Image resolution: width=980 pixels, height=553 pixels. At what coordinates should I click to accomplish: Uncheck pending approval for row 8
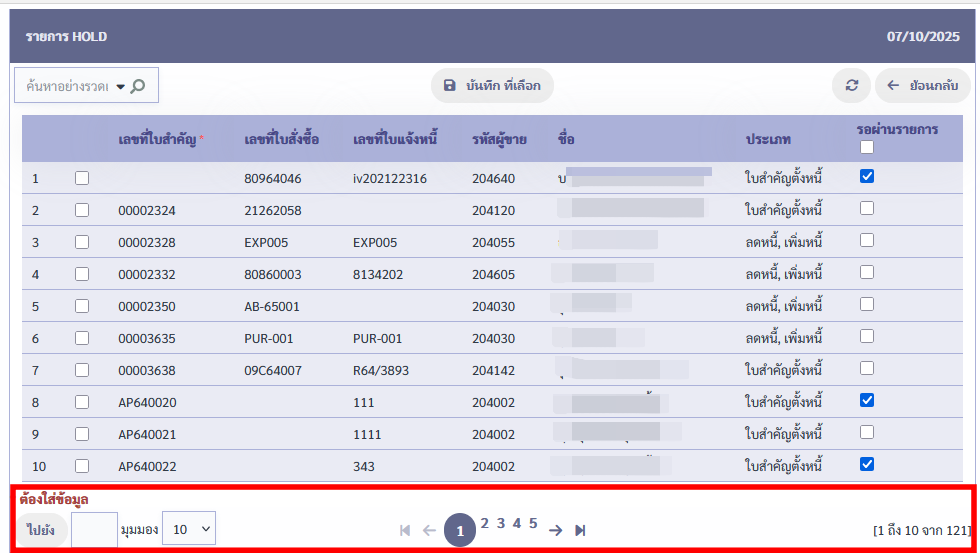pos(867,400)
